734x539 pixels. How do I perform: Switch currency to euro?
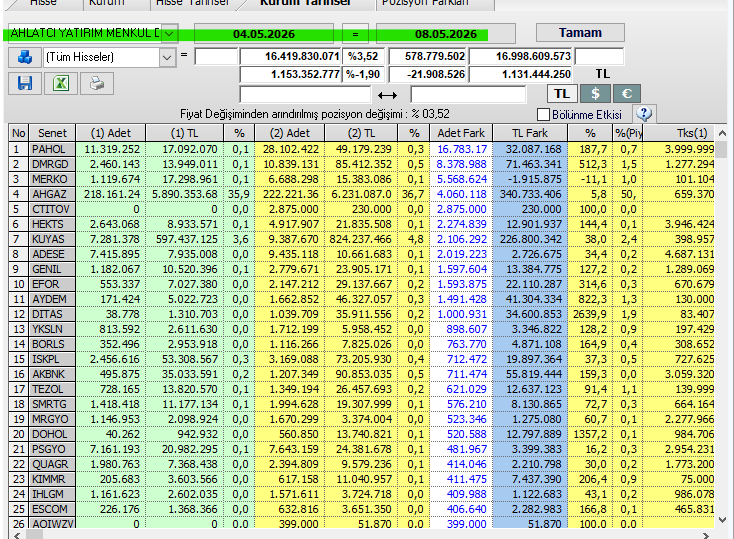[626, 94]
